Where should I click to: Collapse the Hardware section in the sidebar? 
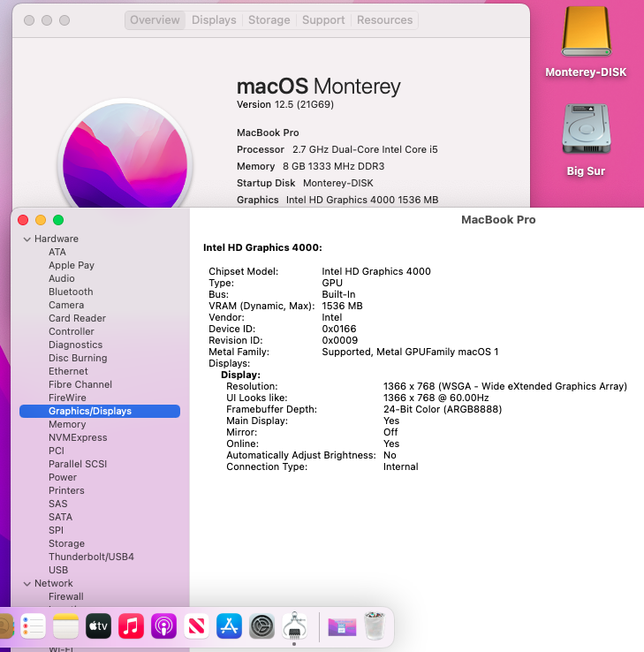pyautogui.click(x=27, y=239)
